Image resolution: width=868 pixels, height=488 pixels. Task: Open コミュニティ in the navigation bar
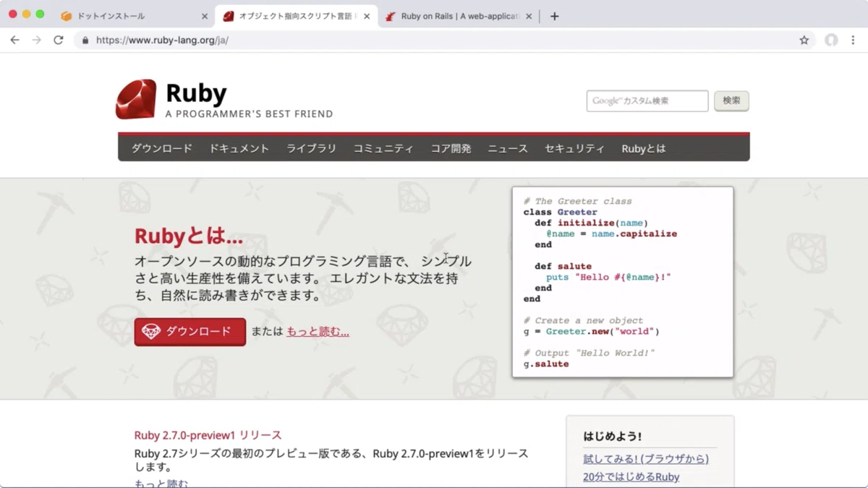(x=383, y=148)
